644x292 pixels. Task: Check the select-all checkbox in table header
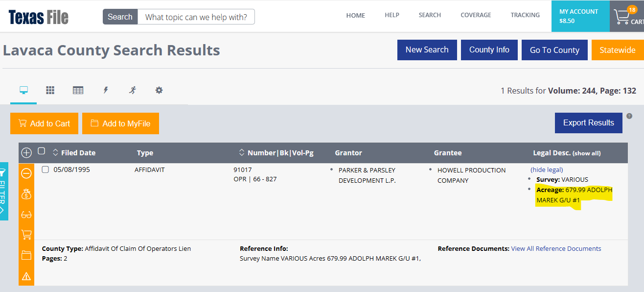[x=42, y=151]
